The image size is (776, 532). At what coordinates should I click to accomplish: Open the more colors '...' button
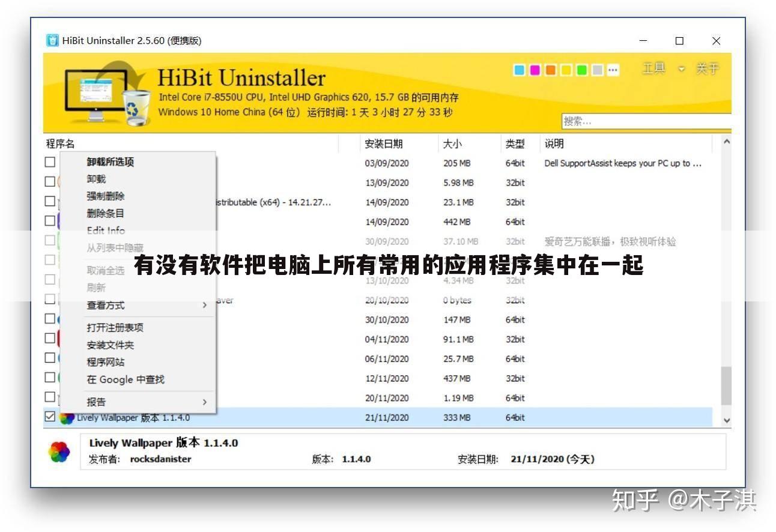[613, 70]
